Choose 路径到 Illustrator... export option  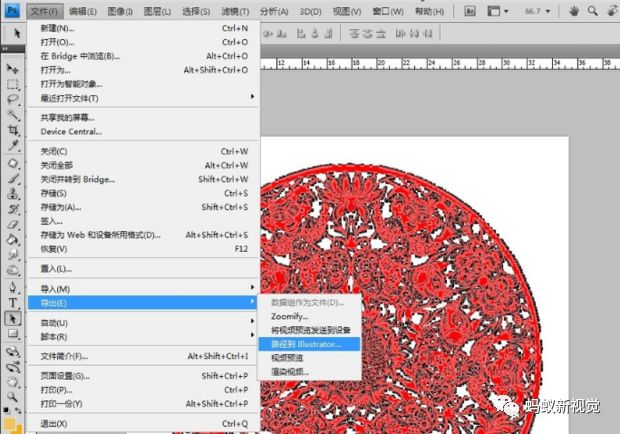(309, 344)
